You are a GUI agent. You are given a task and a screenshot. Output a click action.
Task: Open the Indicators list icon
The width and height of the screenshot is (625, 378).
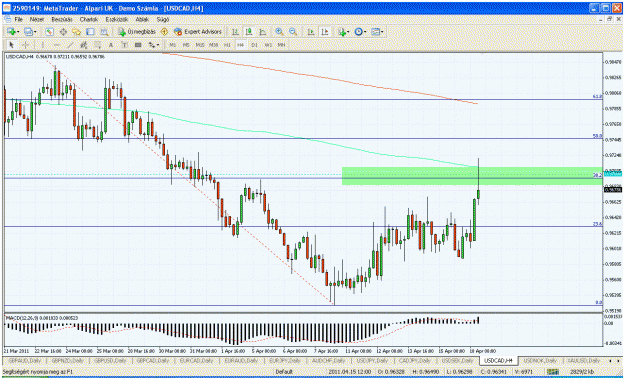tap(342, 32)
